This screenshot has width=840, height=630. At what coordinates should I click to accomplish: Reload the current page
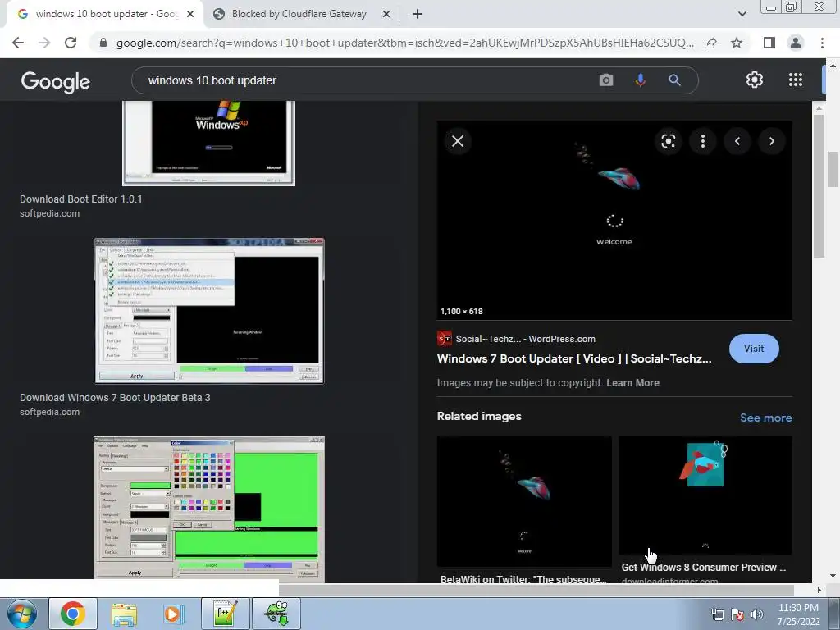[x=71, y=43]
